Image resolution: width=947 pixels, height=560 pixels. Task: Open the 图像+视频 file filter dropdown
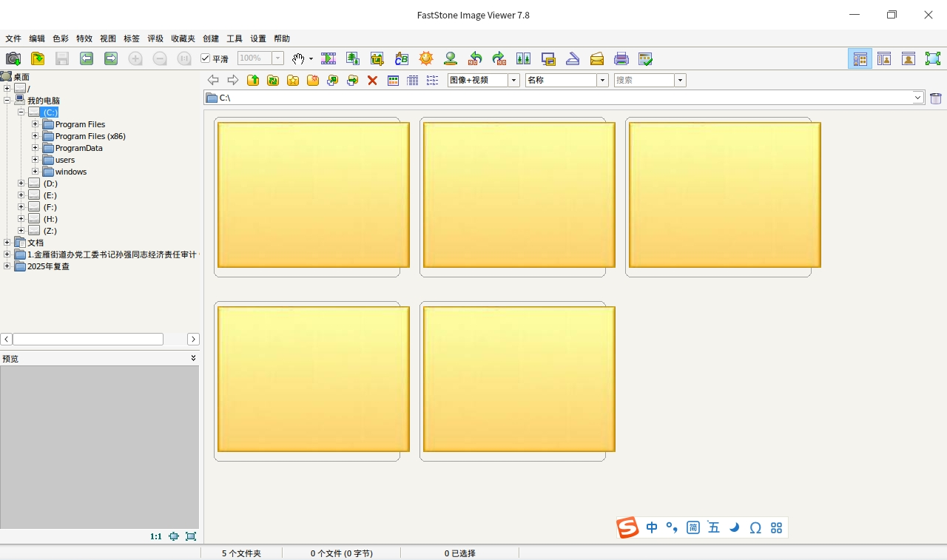(x=514, y=80)
